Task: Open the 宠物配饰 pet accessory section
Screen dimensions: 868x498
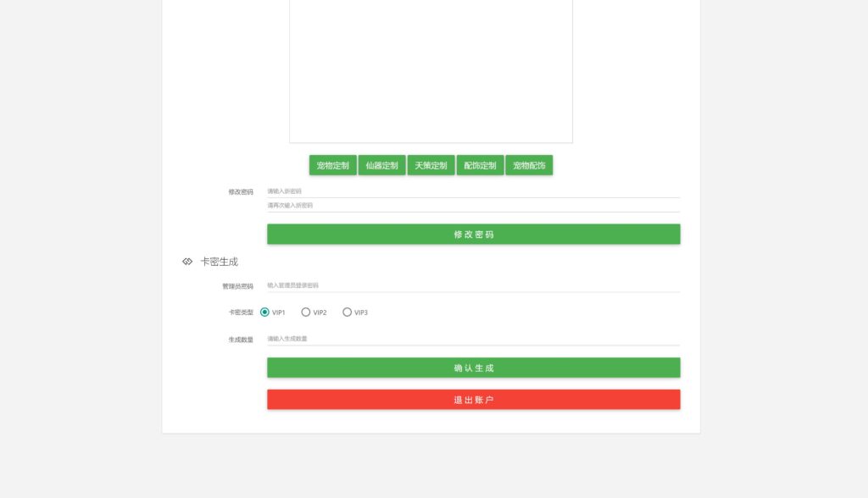Action: 530,165
